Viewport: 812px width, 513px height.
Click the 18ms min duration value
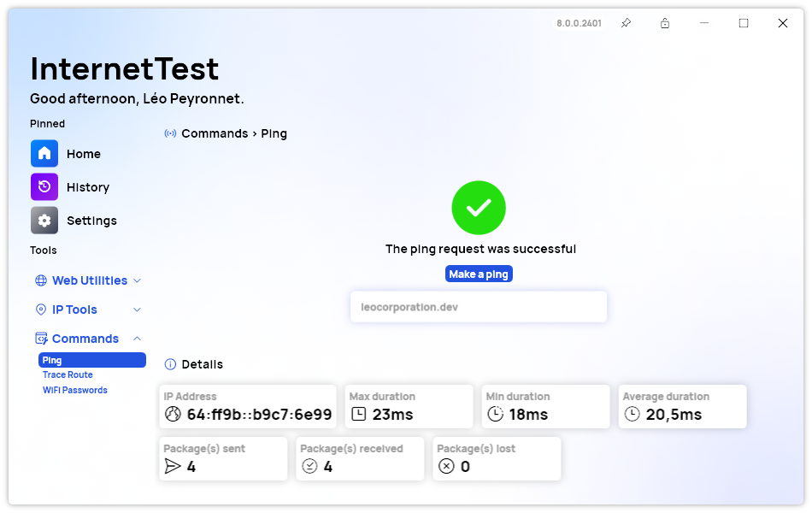528,415
